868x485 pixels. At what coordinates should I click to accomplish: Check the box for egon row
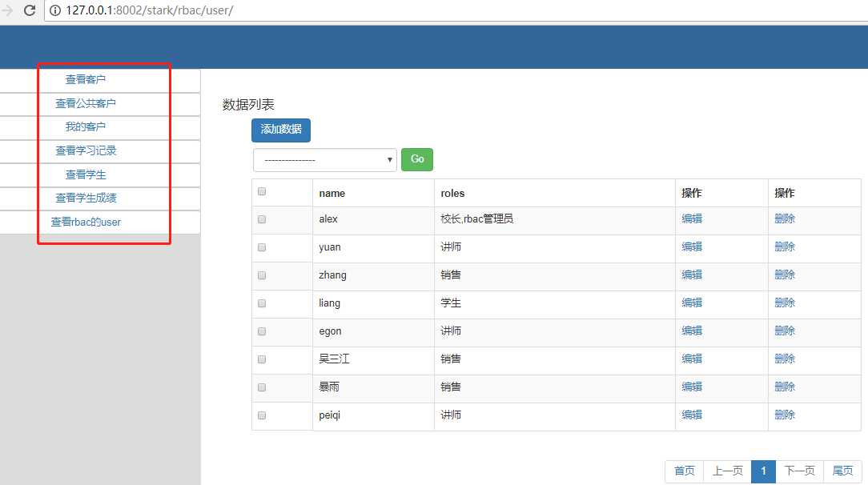[x=262, y=331]
